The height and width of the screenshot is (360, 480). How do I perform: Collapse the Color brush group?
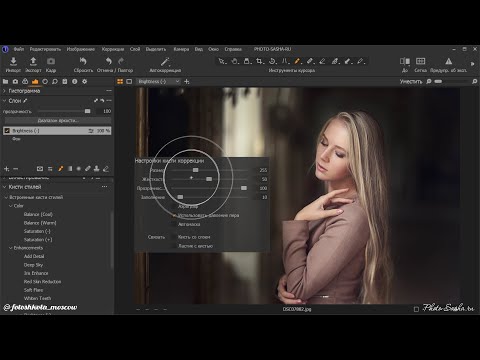(11, 206)
